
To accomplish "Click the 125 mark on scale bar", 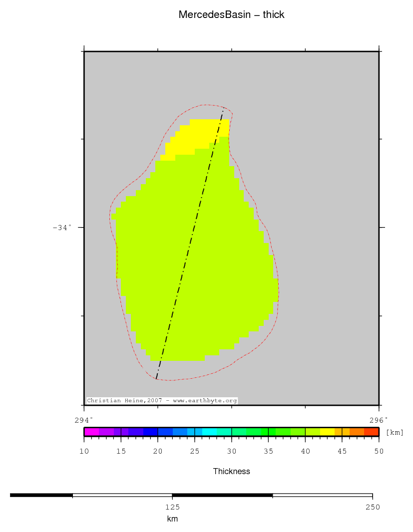I will 172,507.
